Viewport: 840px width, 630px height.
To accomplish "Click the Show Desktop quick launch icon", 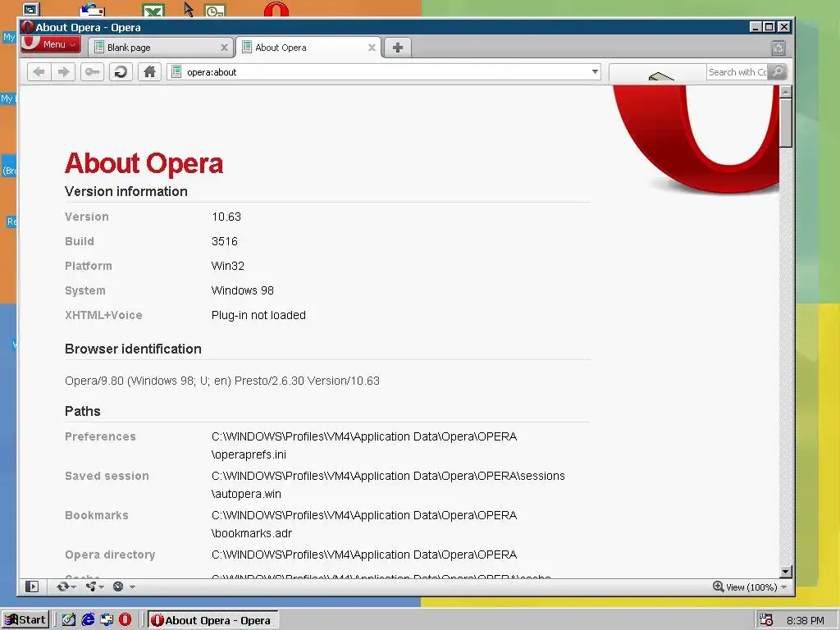I will (69, 620).
